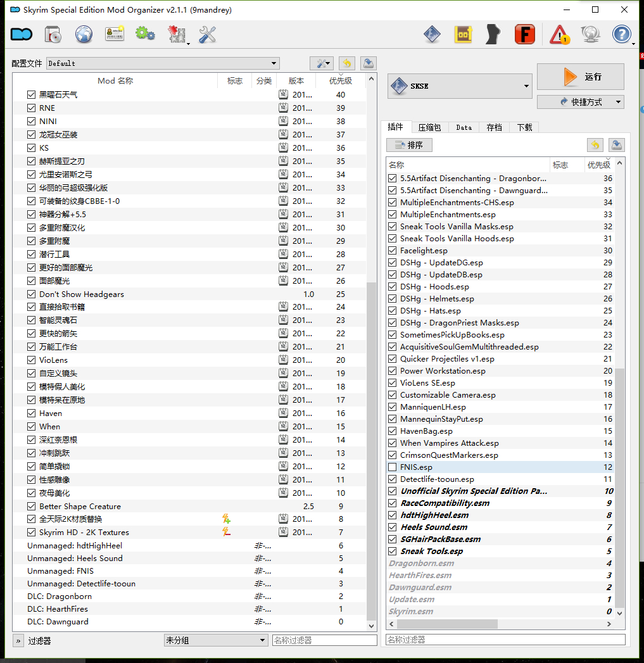Click the 运行 run button

tap(581, 77)
